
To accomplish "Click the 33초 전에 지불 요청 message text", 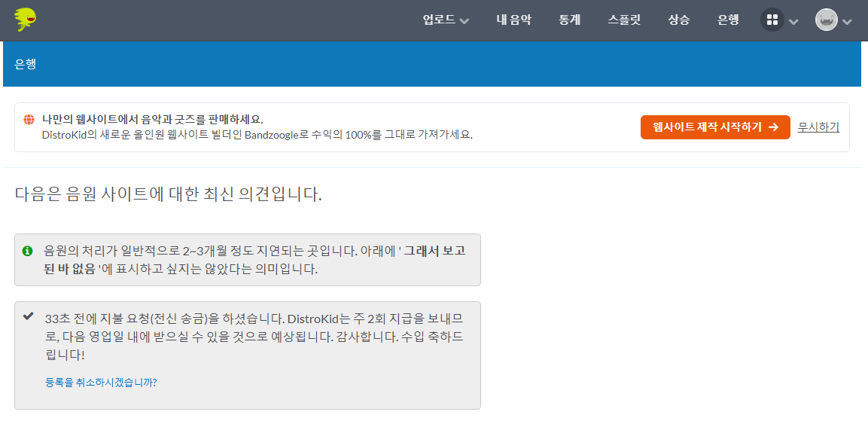I will click(x=254, y=337).
